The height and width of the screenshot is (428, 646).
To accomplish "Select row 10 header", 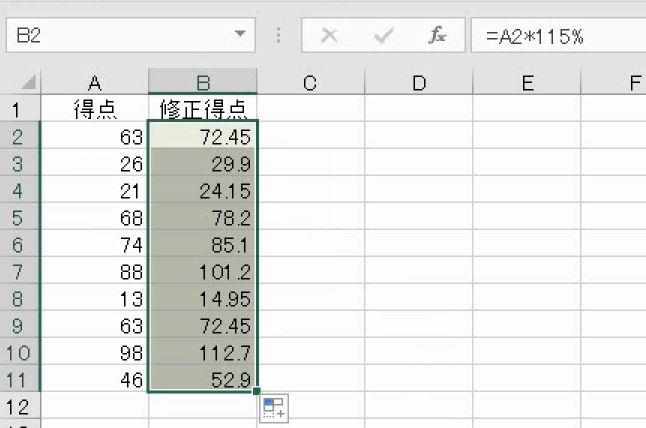I will (x=20, y=351).
